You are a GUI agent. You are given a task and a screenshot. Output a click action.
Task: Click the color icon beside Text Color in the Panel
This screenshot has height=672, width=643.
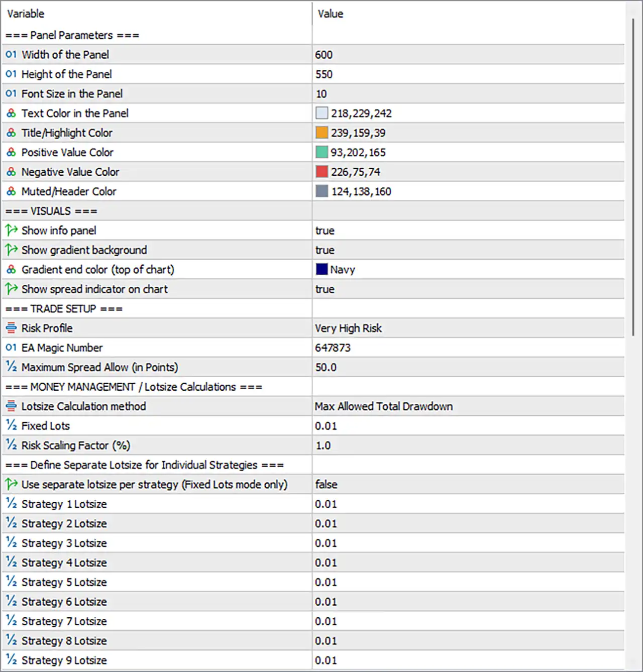pyautogui.click(x=11, y=113)
